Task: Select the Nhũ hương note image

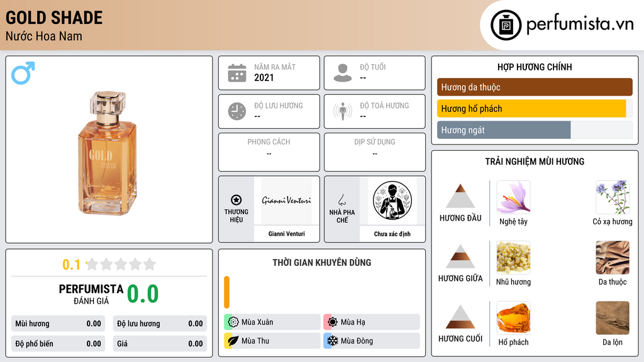Action: click(513, 257)
